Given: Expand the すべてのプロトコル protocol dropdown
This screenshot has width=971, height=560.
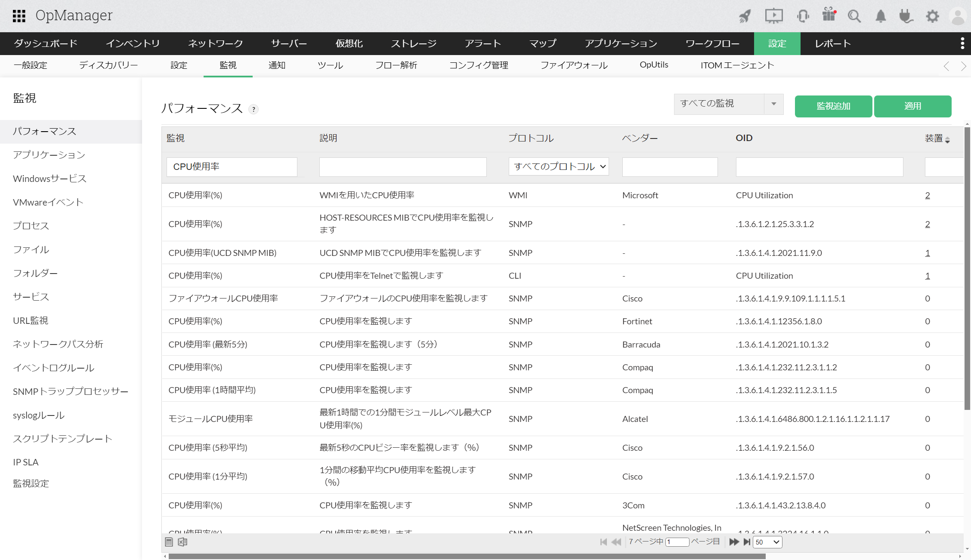Looking at the screenshot, I should [559, 167].
